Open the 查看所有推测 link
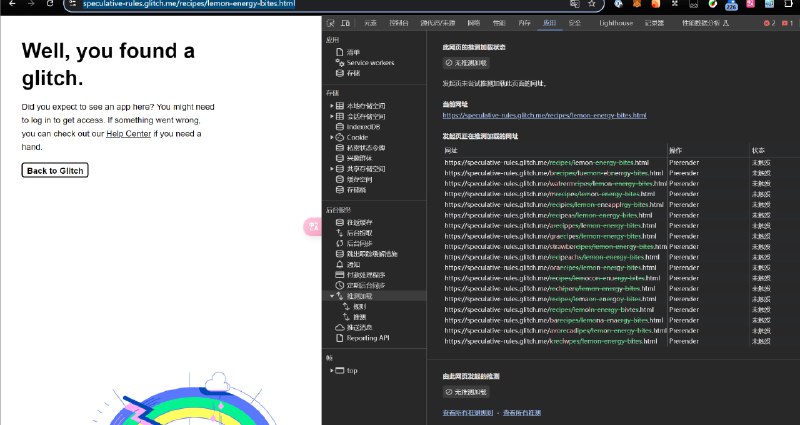 click(x=522, y=413)
